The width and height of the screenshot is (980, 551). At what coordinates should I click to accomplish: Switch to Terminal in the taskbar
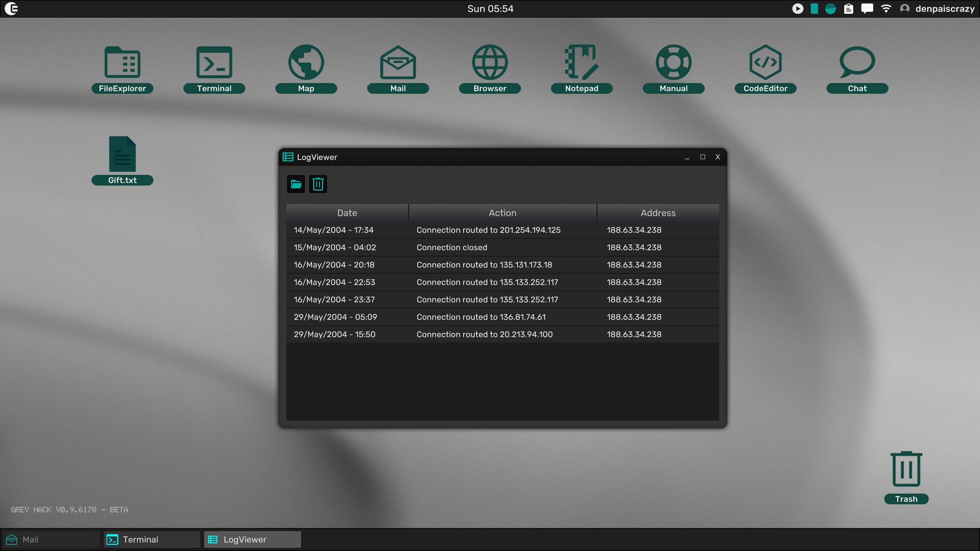tap(152, 540)
